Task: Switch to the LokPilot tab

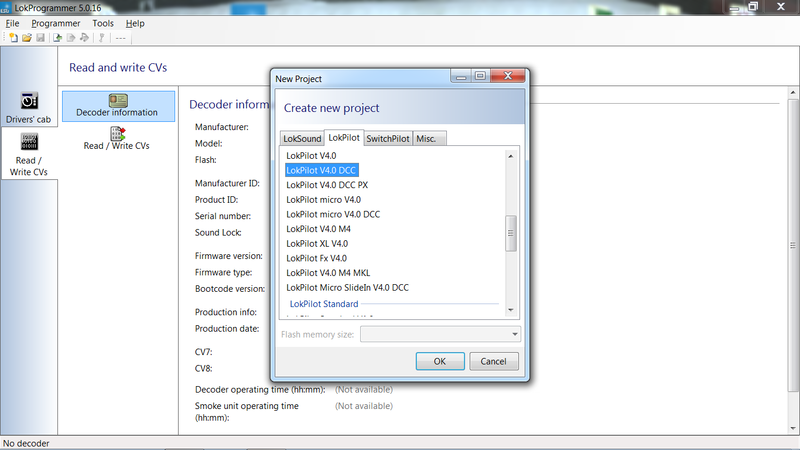Action: [x=344, y=137]
